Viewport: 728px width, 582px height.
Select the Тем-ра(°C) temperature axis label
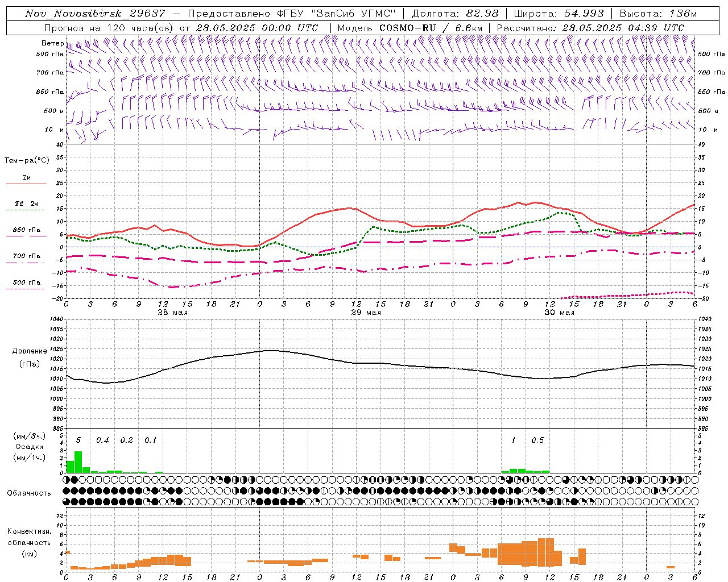point(27,161)
